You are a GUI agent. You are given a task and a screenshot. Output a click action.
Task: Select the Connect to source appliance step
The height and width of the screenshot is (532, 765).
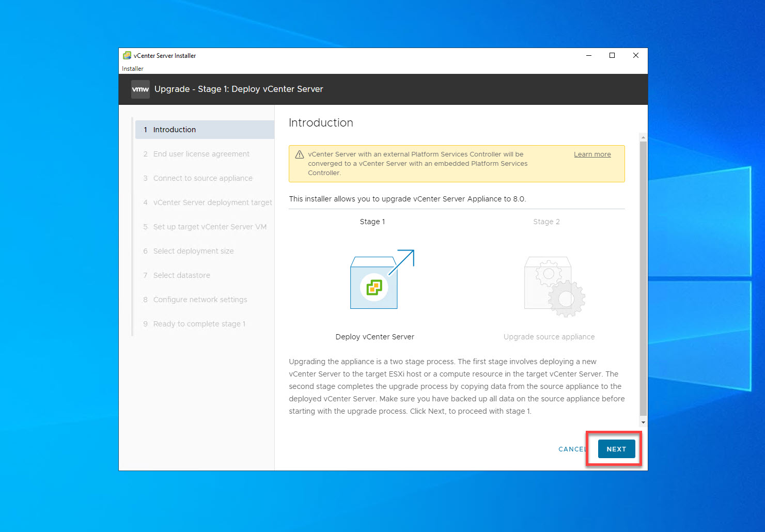click(202, 178)
